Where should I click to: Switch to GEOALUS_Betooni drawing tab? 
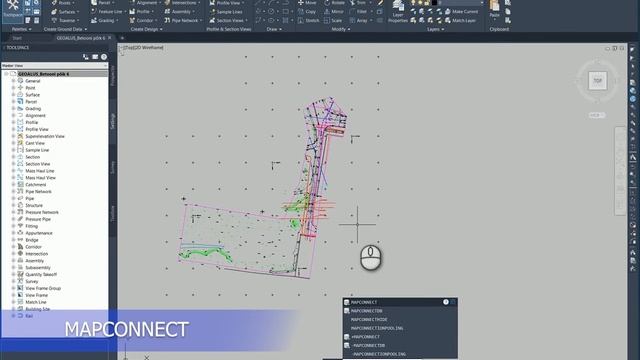80,38
